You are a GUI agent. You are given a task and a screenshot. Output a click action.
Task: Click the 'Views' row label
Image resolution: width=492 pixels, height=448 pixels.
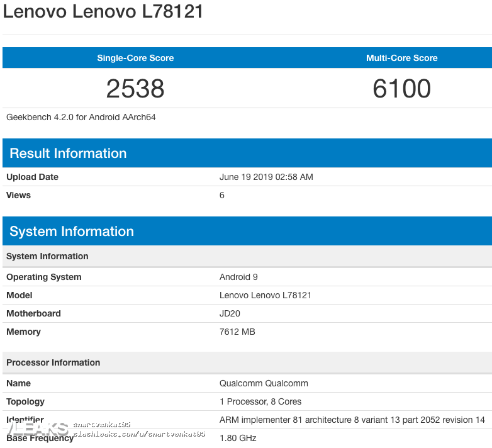tap(18, 195)
